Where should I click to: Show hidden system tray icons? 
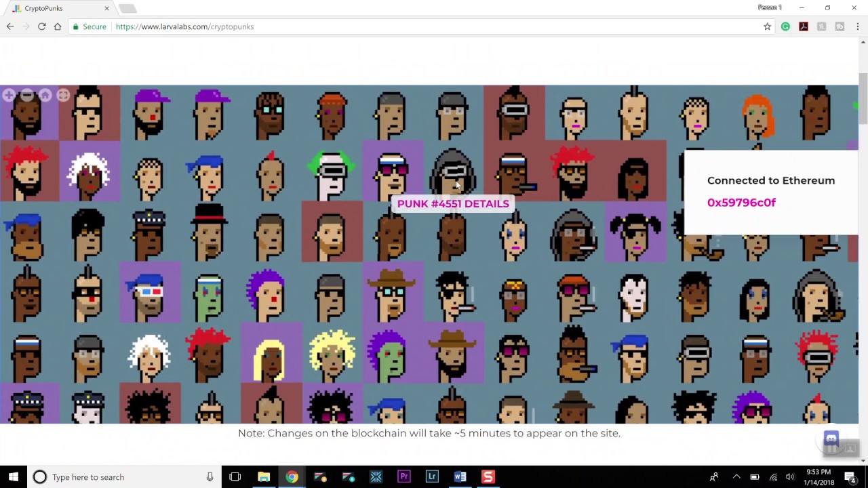(736, 477)
